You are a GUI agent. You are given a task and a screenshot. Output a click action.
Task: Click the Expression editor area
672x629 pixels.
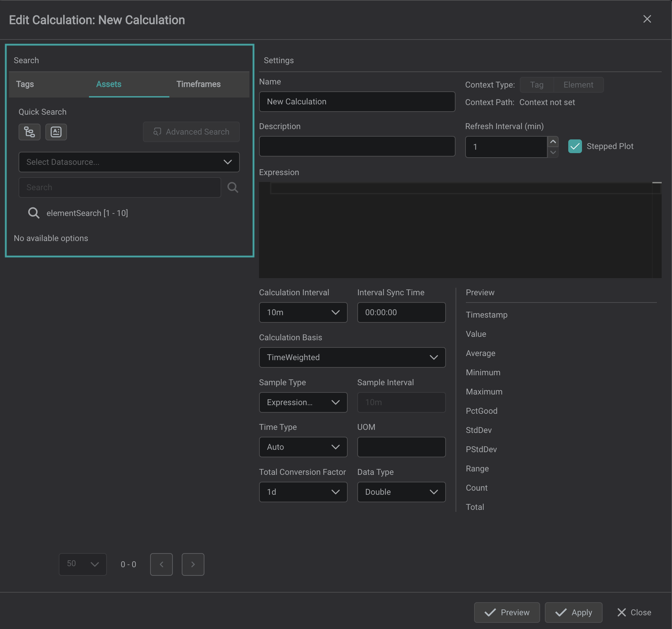[460, 230]
